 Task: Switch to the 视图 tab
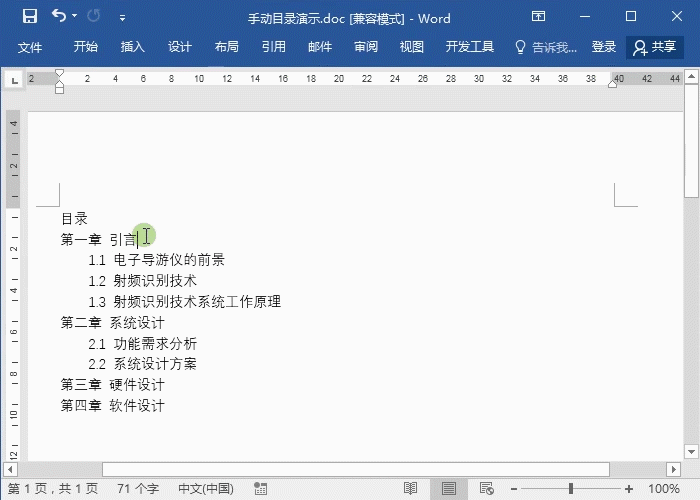coord(412,46)
